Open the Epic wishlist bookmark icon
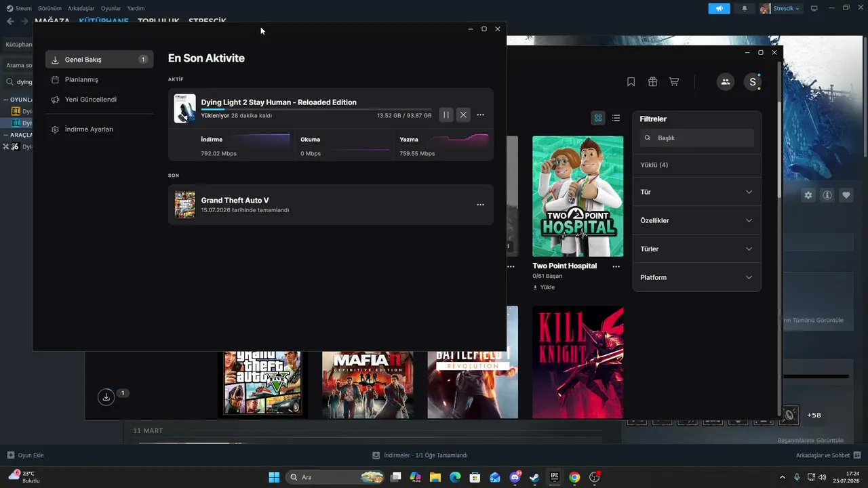 631,82
